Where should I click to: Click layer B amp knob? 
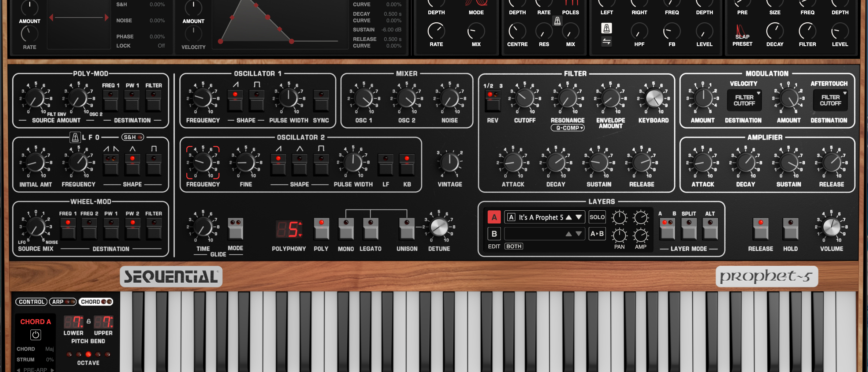tap(641, 236)
